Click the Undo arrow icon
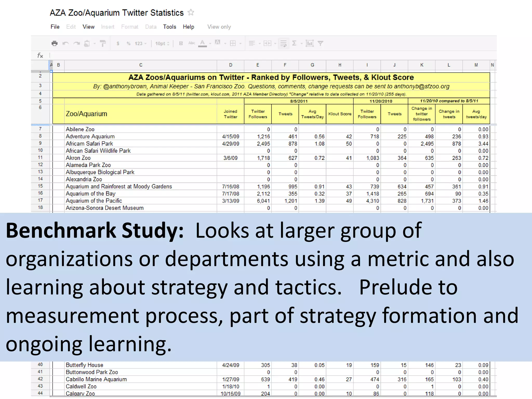532x399 pixels. click(65, 43)
